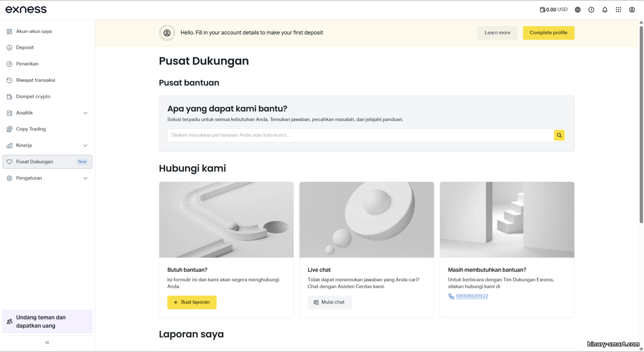Expand the Analitik submenu chevron
Screen dimensions: 644x352
coord(85,113)
